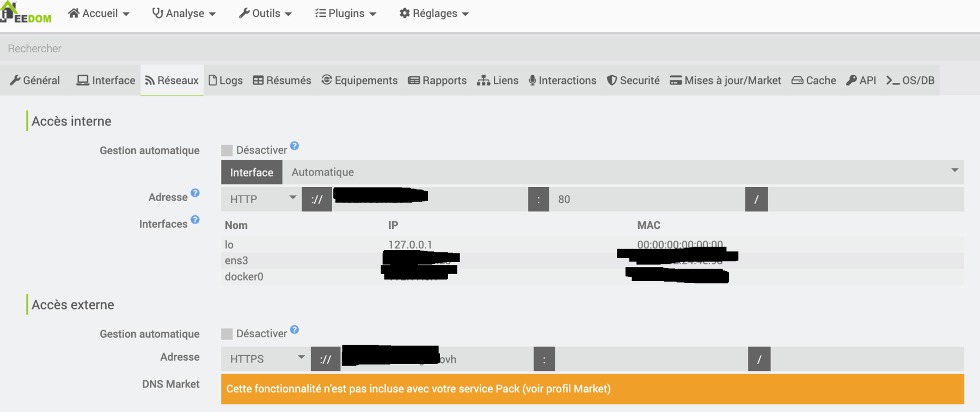Go to the Securité tab
980x412 pixels.
(x=633, y=80)
